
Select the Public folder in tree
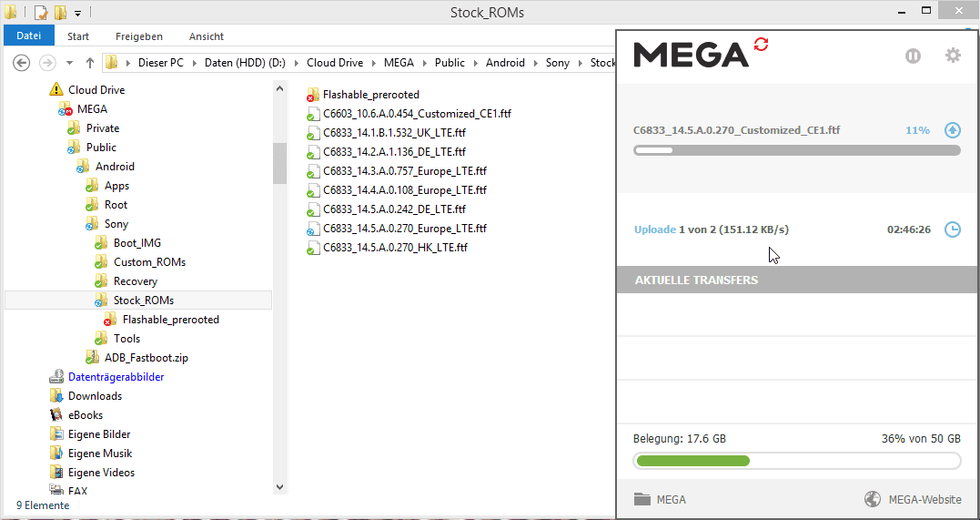tap(101, 147)
